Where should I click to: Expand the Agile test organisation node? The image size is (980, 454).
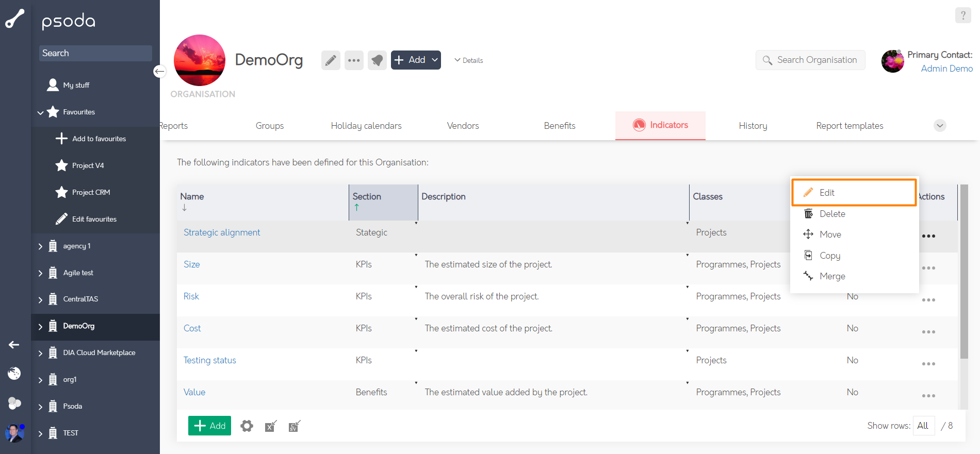[x=40, y=273]
